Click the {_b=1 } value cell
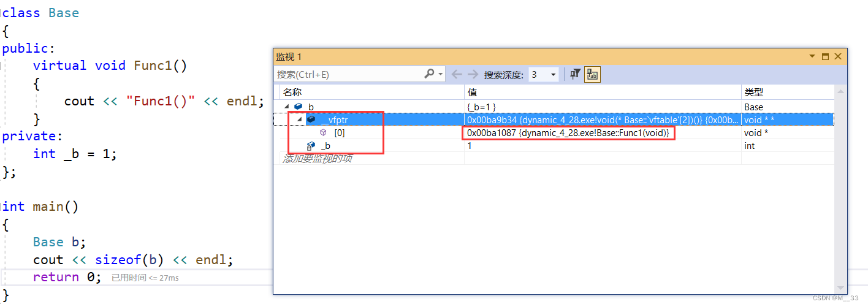Screen dimensions: 868x307 [481, 107]
